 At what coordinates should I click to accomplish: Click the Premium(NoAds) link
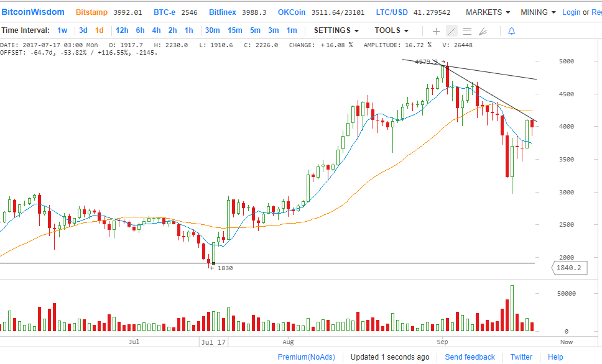(x=306, y=357)
